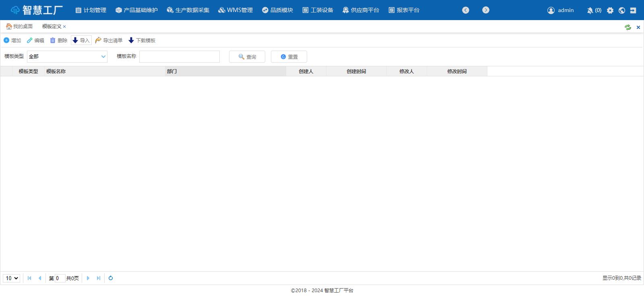Close the 模板定义 tab
Image resolution: width=644 pixels, height=297 pixels.
pos(64,27)
